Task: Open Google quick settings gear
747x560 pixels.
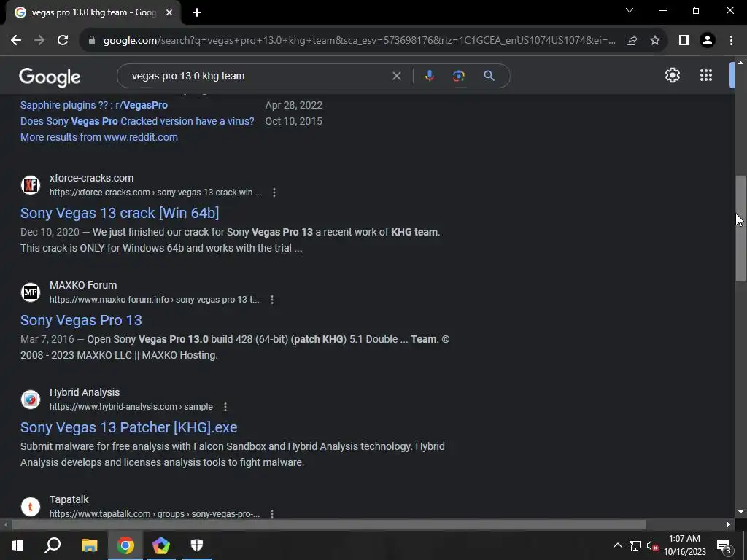Action: click(x=672, y=75)
